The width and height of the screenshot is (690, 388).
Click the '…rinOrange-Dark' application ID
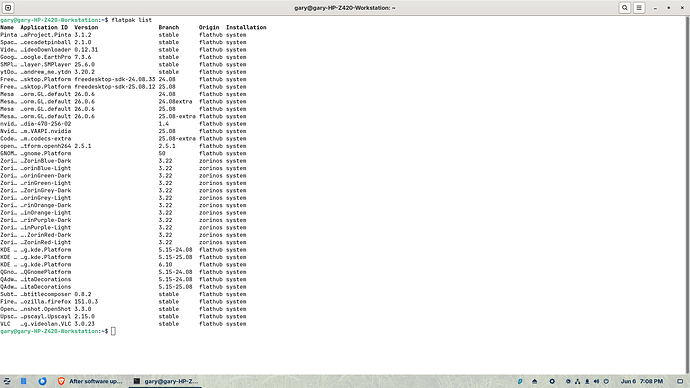(x=45, y=205)
